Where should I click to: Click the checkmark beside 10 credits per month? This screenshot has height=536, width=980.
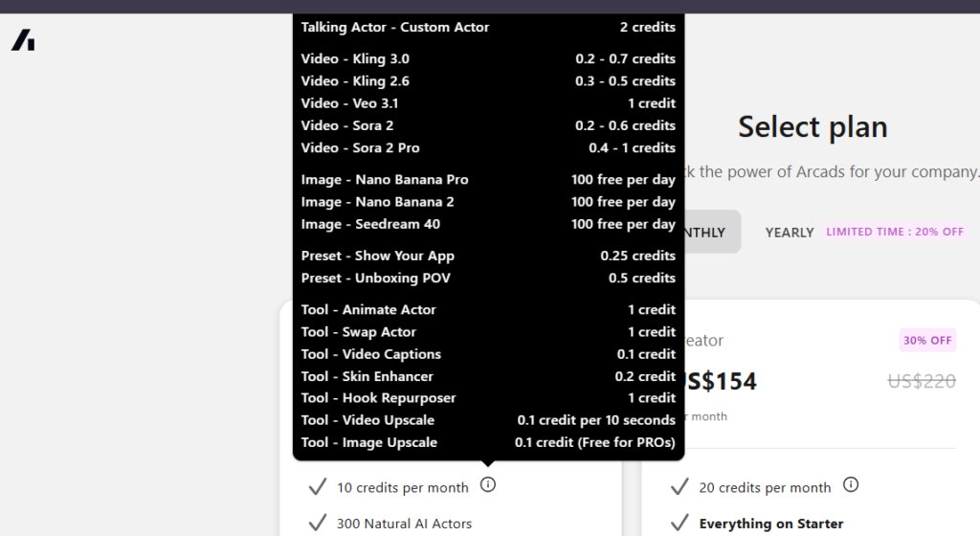pyautogui.click(x=318, y=486)
